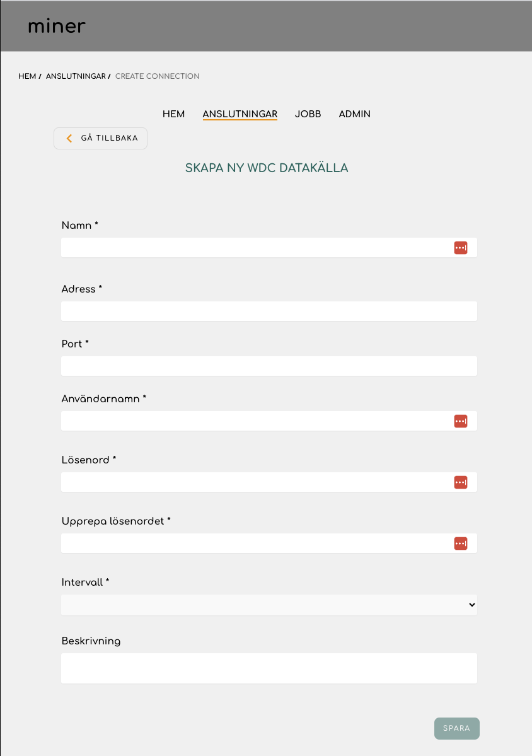This screenshot has width=532, height=756.
Task: Open the Intervall dropdown
Action: [x=269, y=605]
